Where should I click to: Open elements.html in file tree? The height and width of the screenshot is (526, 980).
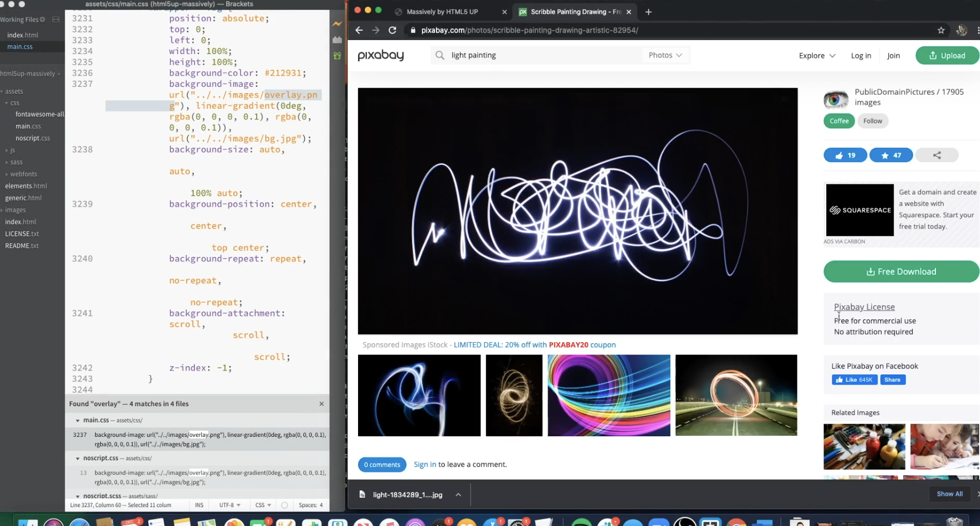point(26,186)
